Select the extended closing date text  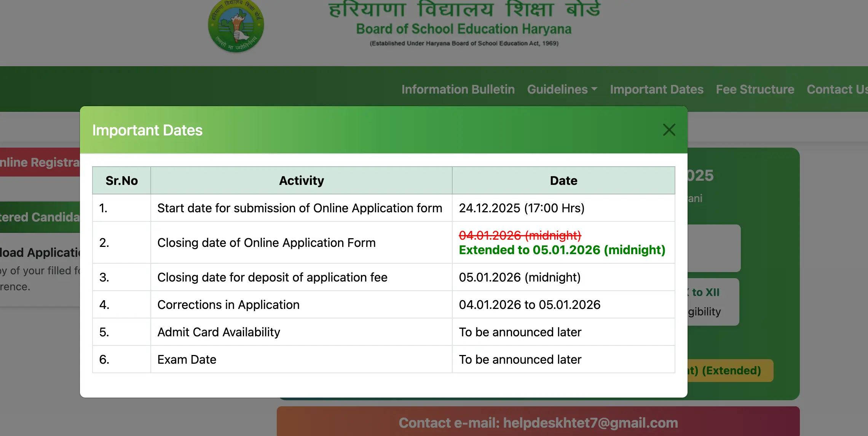tap(562, 250)
